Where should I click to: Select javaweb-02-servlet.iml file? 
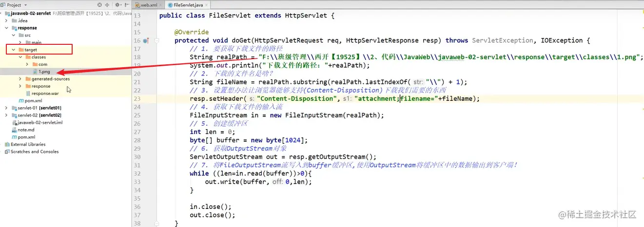pos(40,122)
